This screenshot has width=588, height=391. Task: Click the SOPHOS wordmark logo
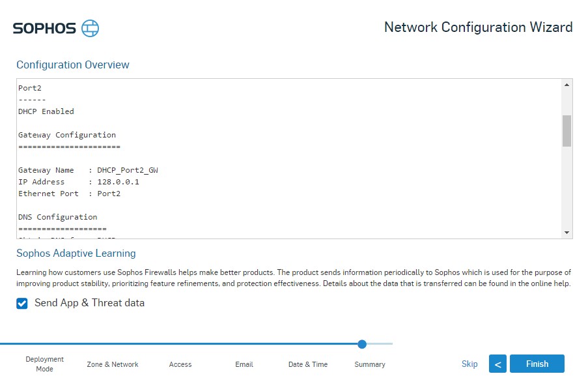point(45,29)
